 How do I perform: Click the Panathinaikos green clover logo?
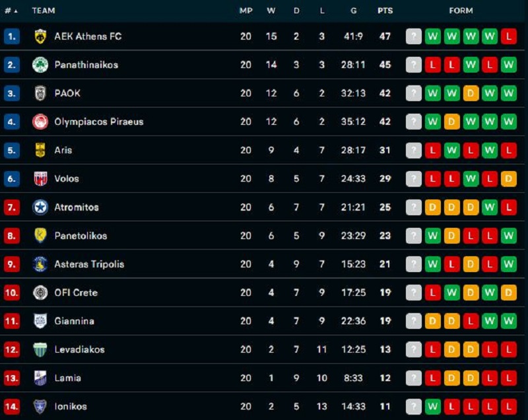[40, 65]
